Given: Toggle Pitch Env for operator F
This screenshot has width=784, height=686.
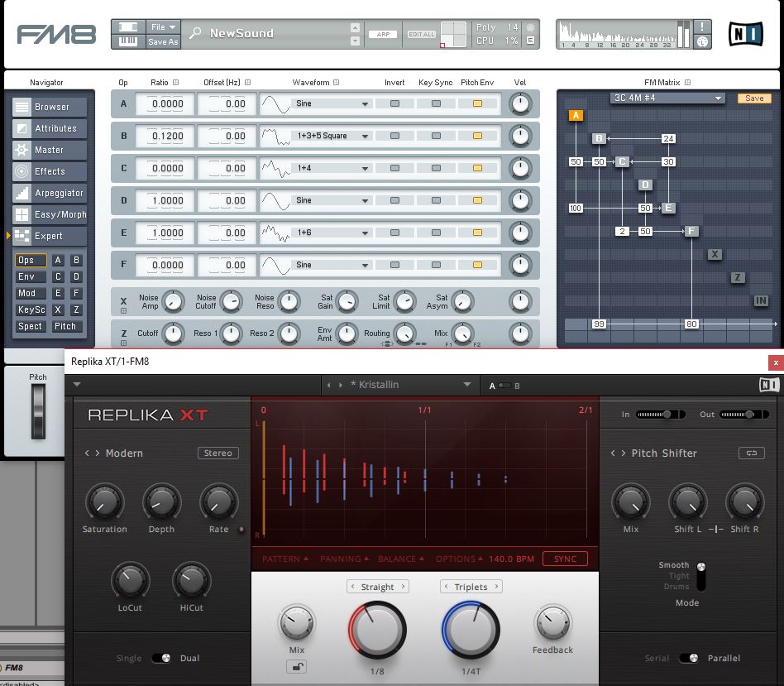Looking at the screenshot, I should 477,265.
